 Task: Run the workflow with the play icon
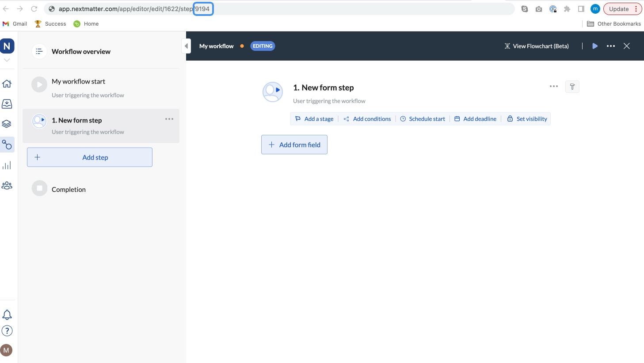tap(594, 46)
